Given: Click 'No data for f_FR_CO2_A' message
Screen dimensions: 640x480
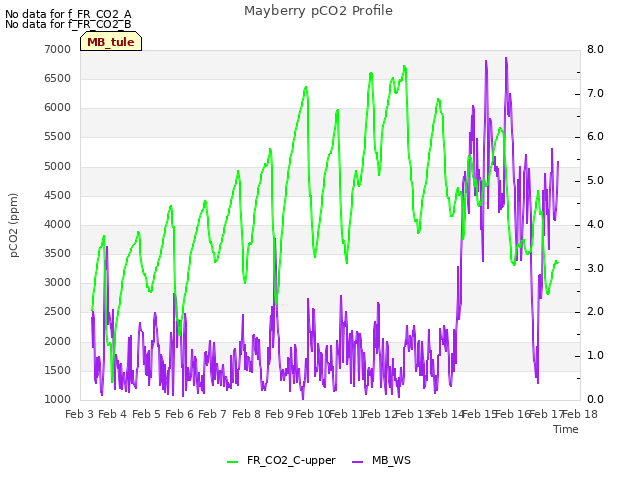Looking at the screenshot, I should tap(68, 14).
